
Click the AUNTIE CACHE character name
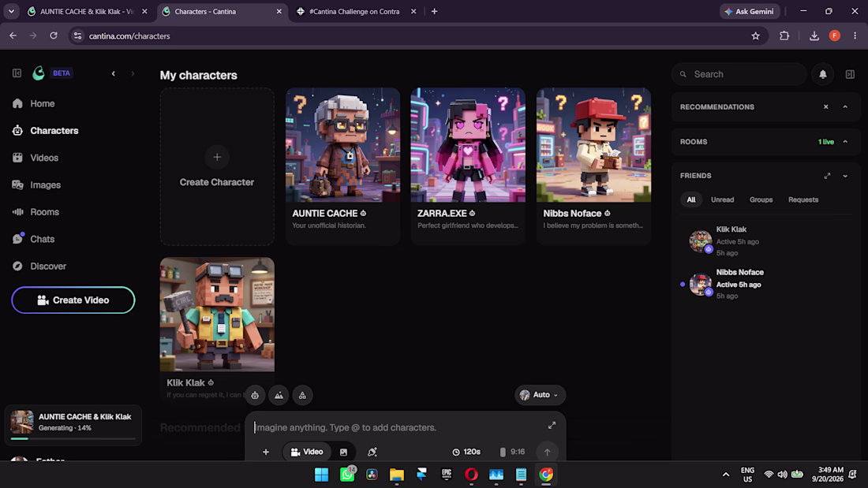click(325, 213)
